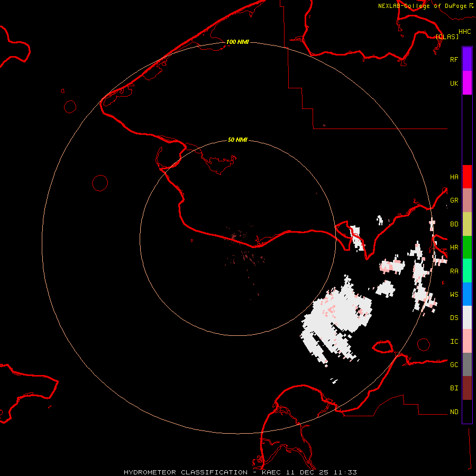Click the HR legend label
476x476 pixels.
click(454, 248)
